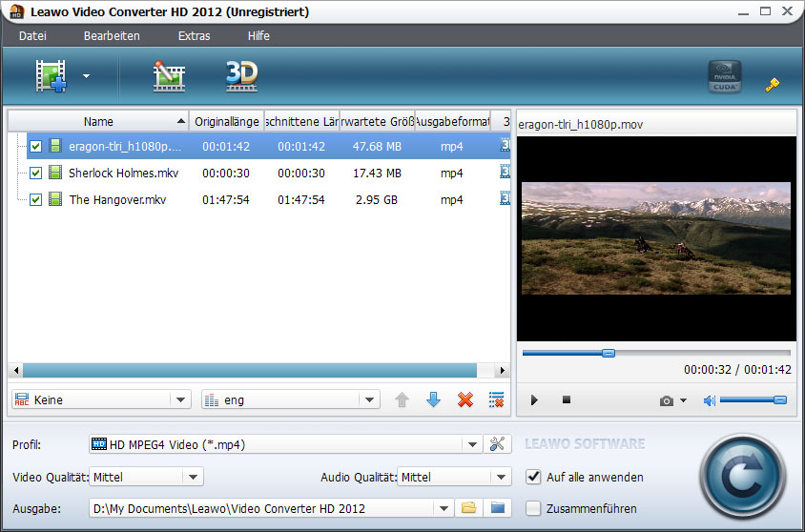This screenshot has width=805, height=532.
Task: Click the 2.95 GB size cell
Action: point(377,199)
